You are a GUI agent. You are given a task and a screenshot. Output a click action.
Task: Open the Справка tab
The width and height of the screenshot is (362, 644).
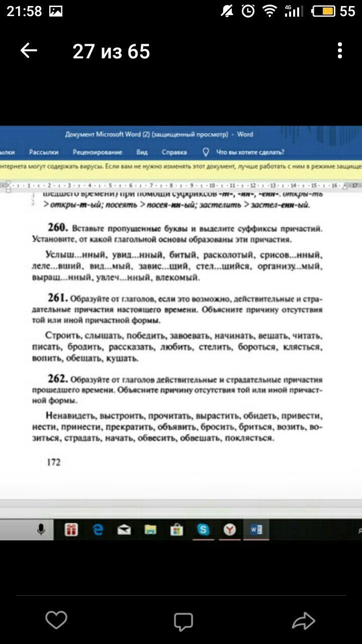point(174,152)
